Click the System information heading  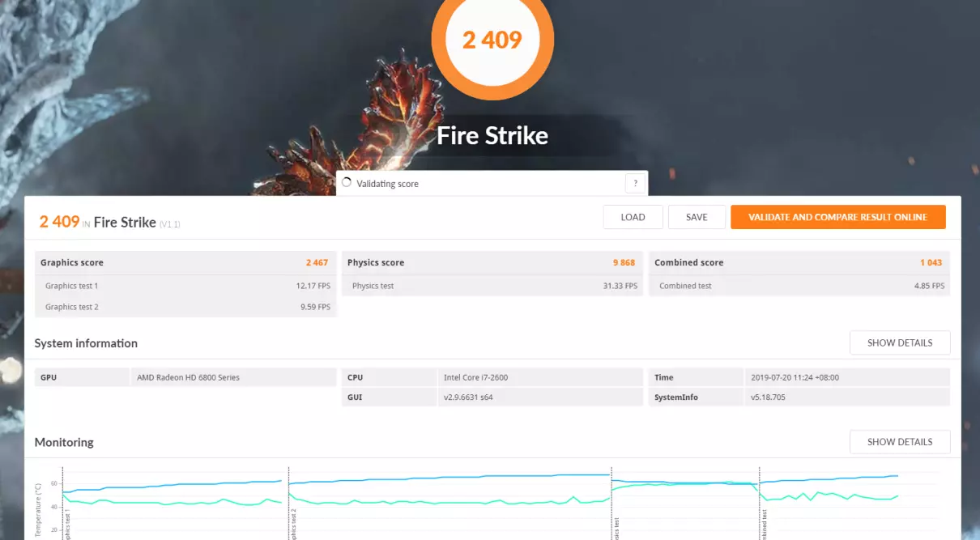pos(86,343)
